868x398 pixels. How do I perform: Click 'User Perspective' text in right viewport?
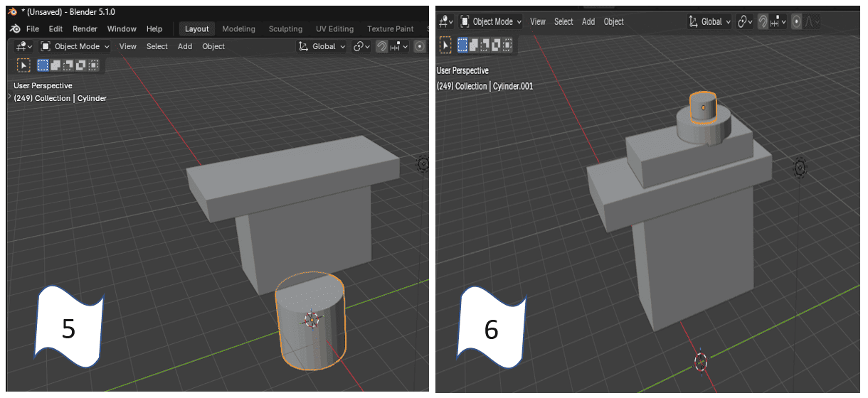[x=463, y=70]
